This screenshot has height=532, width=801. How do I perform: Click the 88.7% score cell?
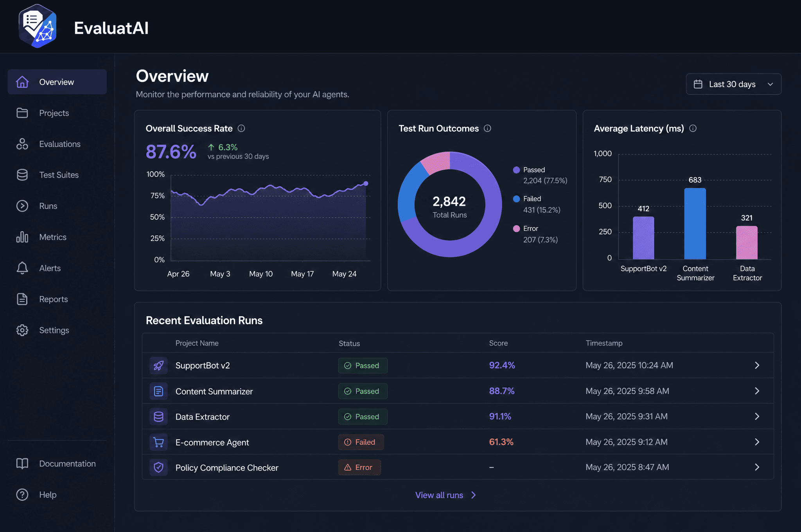tap(501, 391)
